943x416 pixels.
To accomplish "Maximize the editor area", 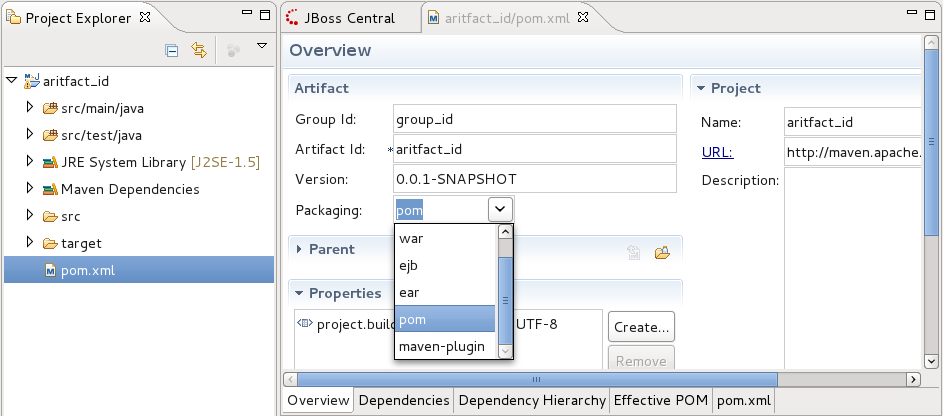I will 932,15.
